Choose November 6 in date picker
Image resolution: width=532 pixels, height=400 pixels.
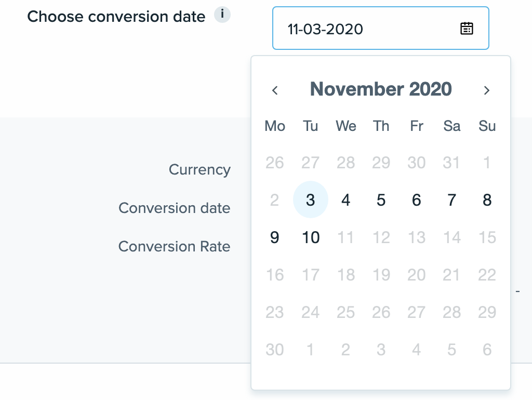[417, 200]
